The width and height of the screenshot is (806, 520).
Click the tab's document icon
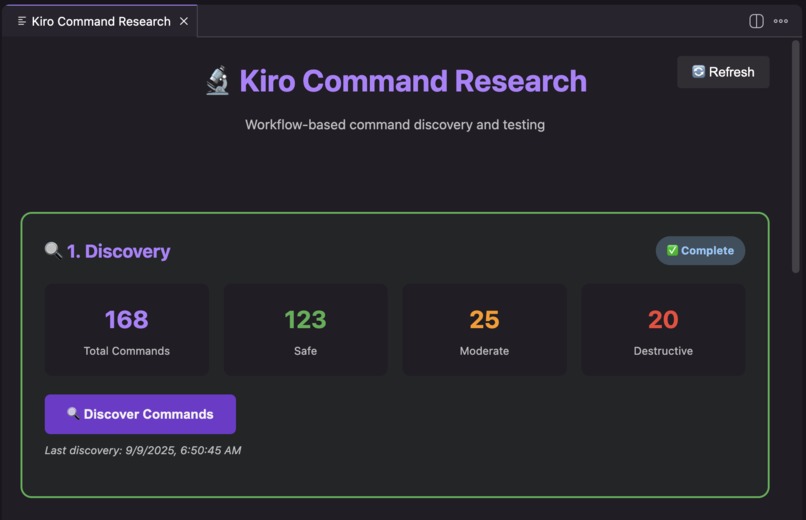tap(22, 21)
